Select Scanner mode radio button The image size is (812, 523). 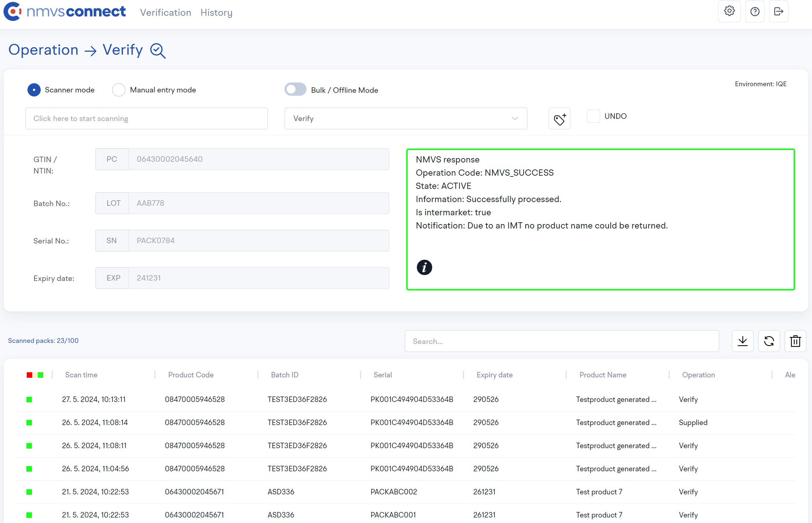(34, 90)
